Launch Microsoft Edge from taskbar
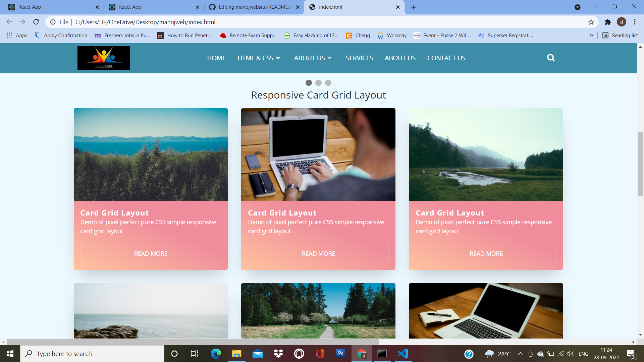This screenshot has width=644, height=362. [x=216, y=354]
